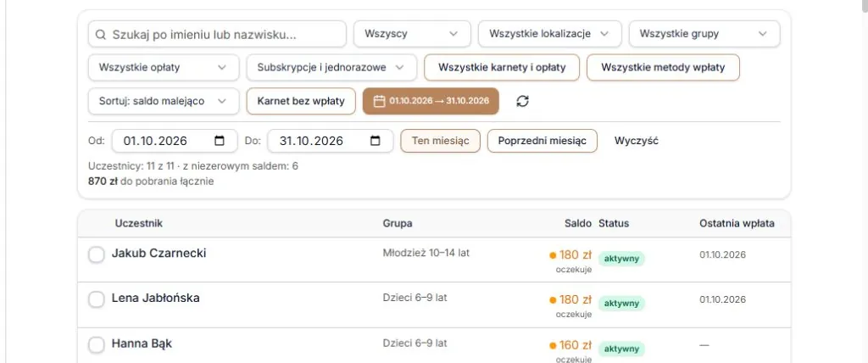The width and height of the screenshot is (868, 363).
Task: Click Hanna Bąk's 160 zł balance
Action: [x=576, y=345]
